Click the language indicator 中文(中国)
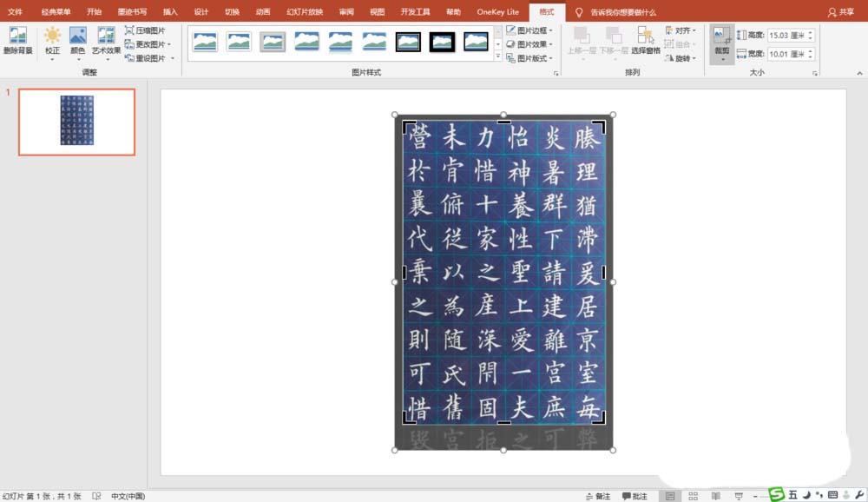Image resolution: width=868 pixels, height=502 pixels. point(128,496)
